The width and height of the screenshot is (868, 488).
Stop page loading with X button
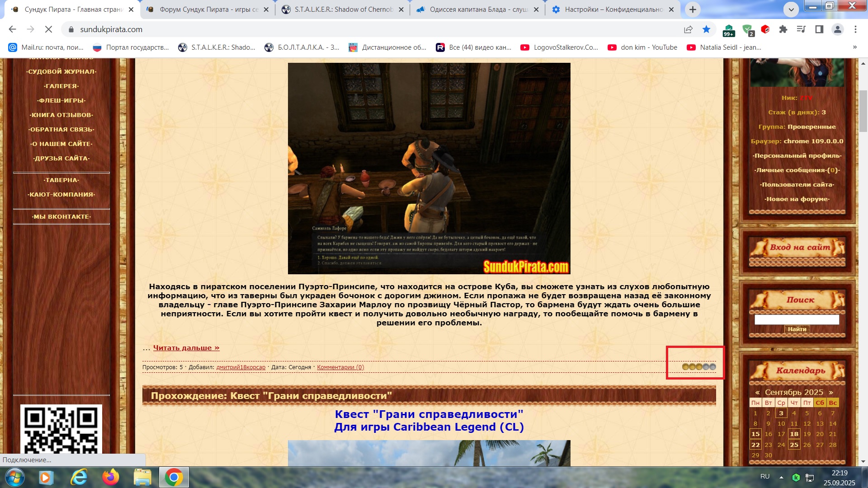48,29
